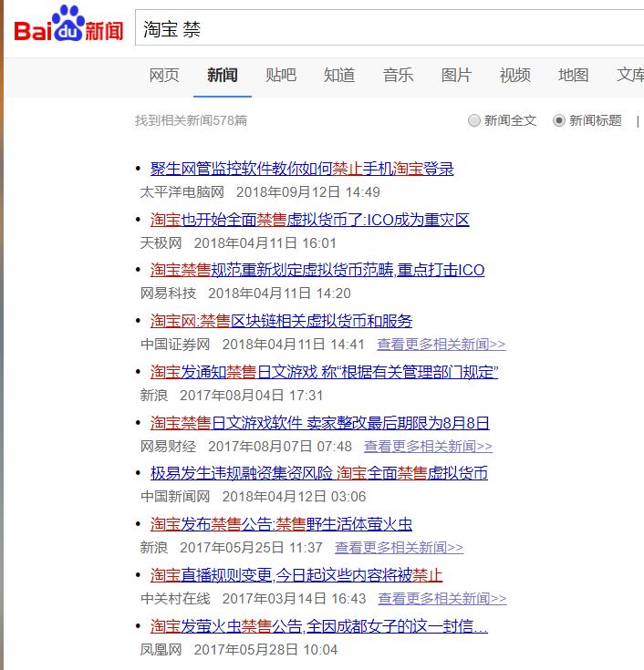Viewport: 644px width, 670px height.
Task: Switch to the 图片 tab
Action: pyautogui.click(x=457, y=75)
